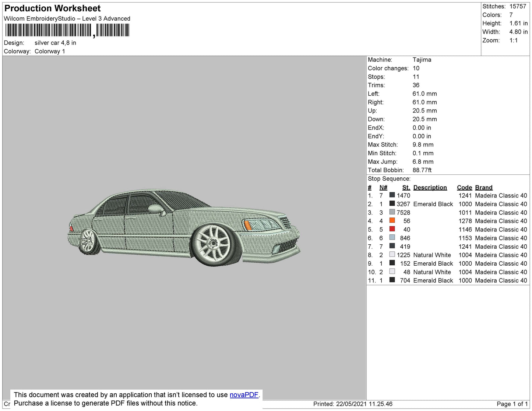The width and height of the screenshot is (532, 411).
Task: Click the white swatch for stop 10
Action: coord(392,272)
